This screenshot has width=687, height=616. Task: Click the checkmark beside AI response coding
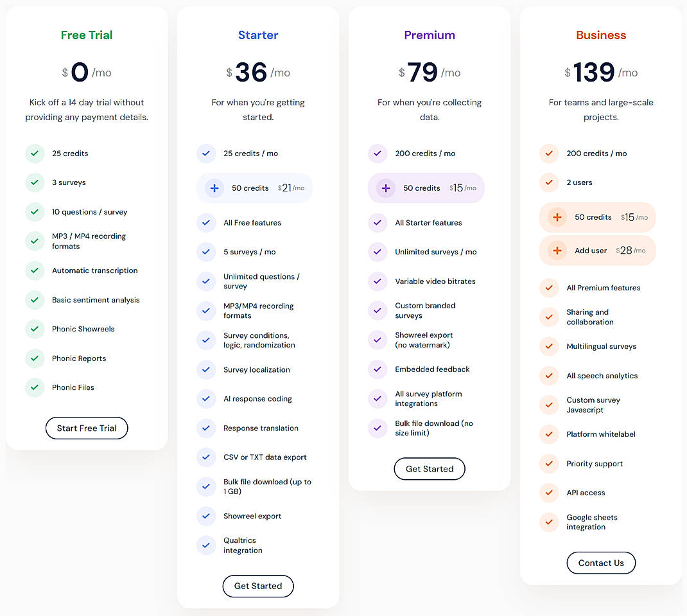(x=206, y=399)
